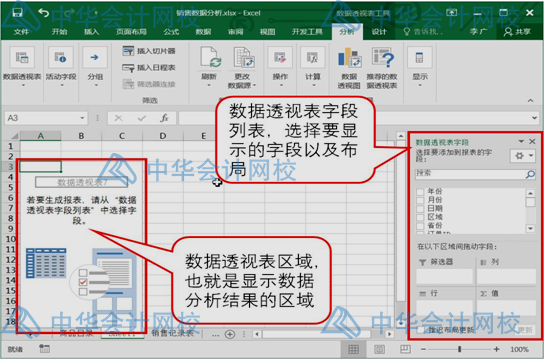Check the 区域 field checkbox
The height and width of the screenshot is (360, 545).
pyautogui.click(x=420, y=217)
